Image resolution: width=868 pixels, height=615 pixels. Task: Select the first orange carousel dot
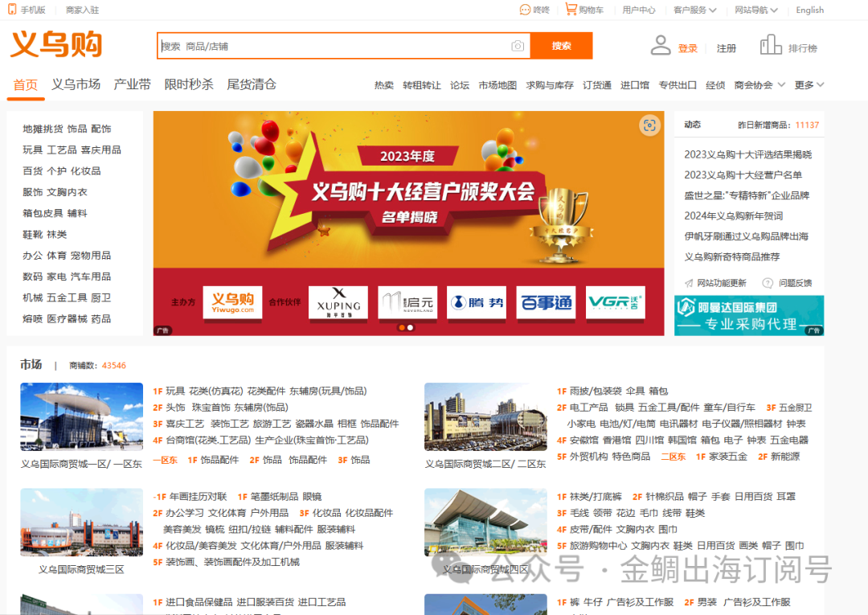(x=402, y=328)
